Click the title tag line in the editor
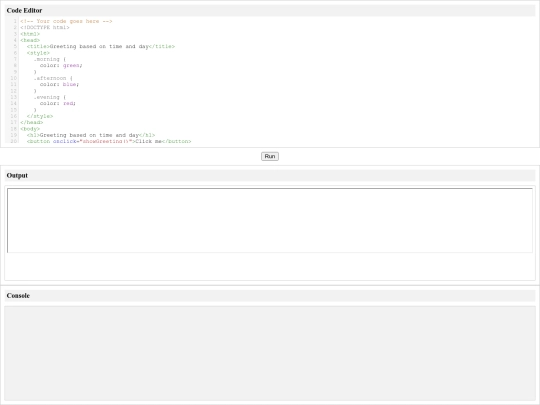540x405 pixels. pos(101,46)
